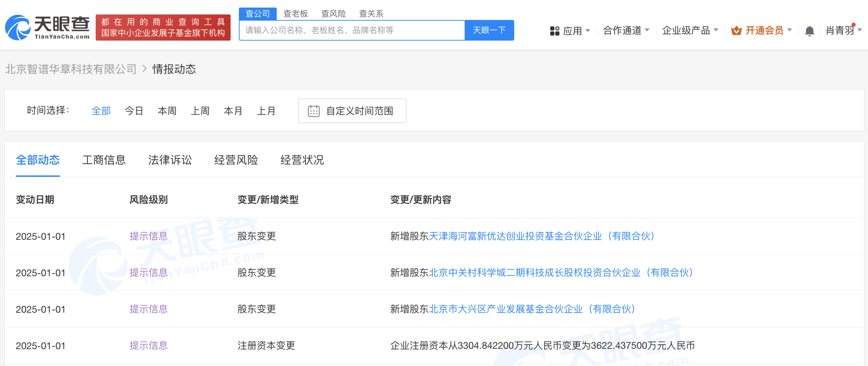Click 提示信息 in the 中关村科学城 row
Viewport: 868px width, 366px height.
point(148,272)
